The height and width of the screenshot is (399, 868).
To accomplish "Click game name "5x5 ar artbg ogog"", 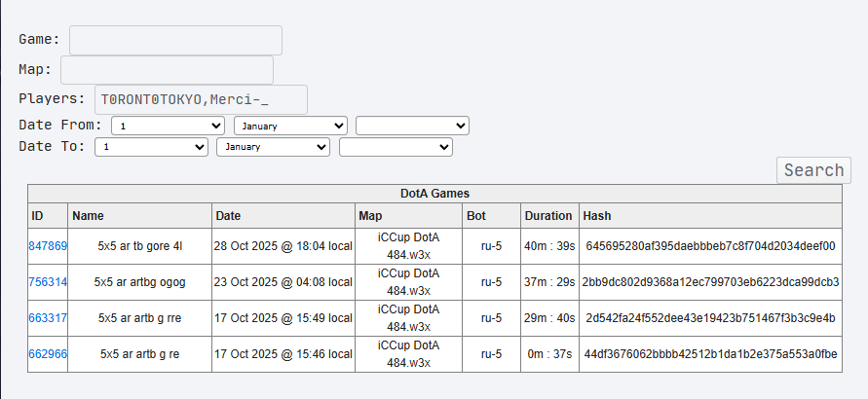I will click(x=139, y=282).
